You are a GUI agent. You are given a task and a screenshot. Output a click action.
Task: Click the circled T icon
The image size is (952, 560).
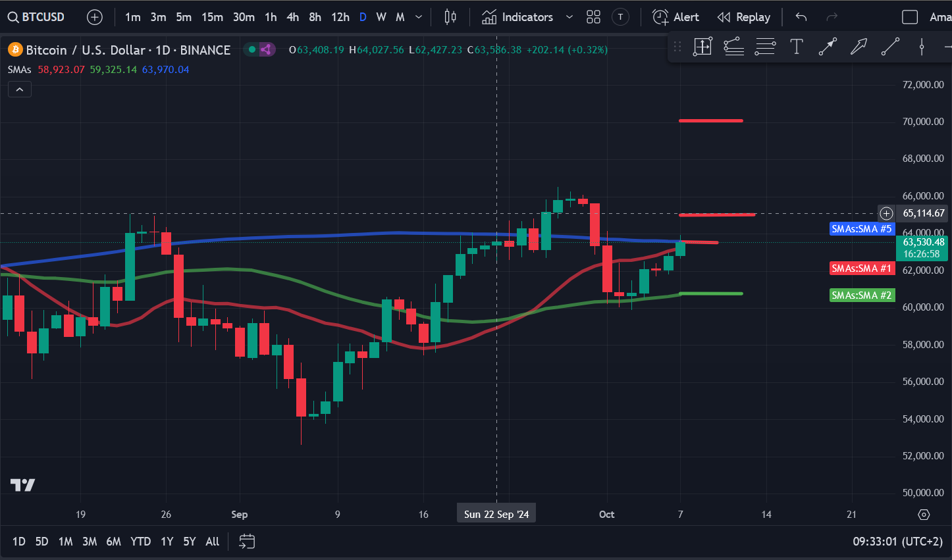tap(620, 17)
